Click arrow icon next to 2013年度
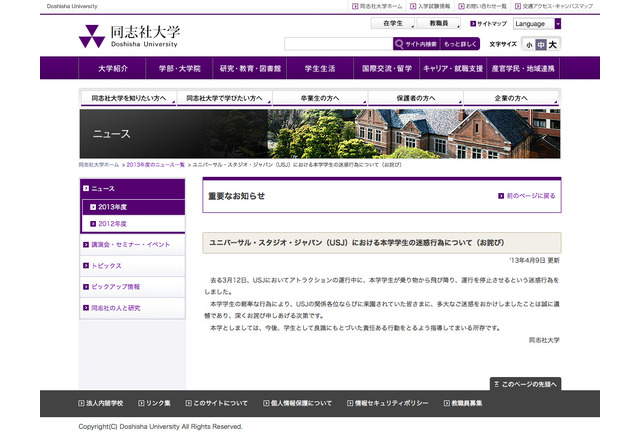 click(x=93, y=207)
